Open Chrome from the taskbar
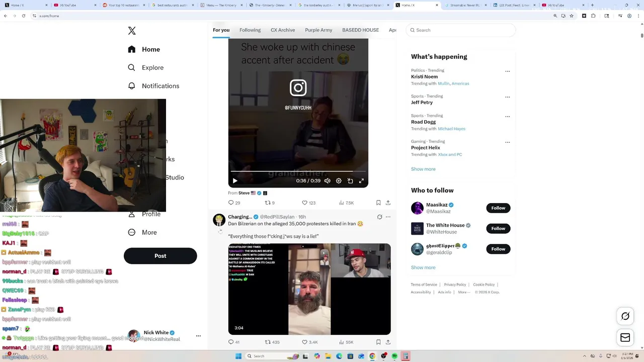The width and height of the screenshot is (644, 362). pos(372,356)
